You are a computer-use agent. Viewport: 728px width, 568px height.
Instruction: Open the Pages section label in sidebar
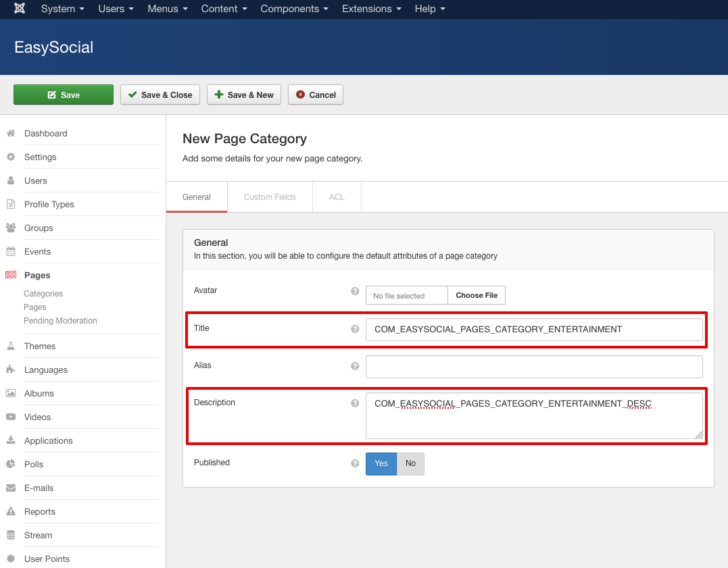coord(37,275)
